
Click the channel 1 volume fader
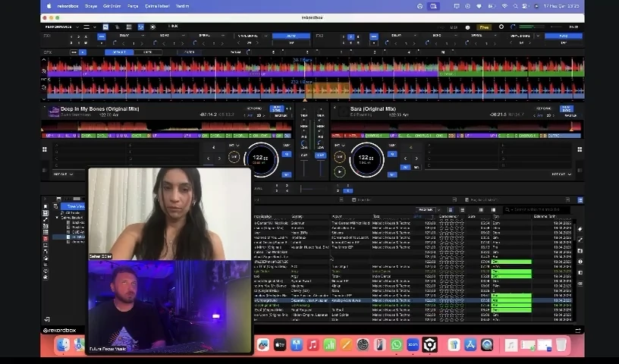point(304,168)
